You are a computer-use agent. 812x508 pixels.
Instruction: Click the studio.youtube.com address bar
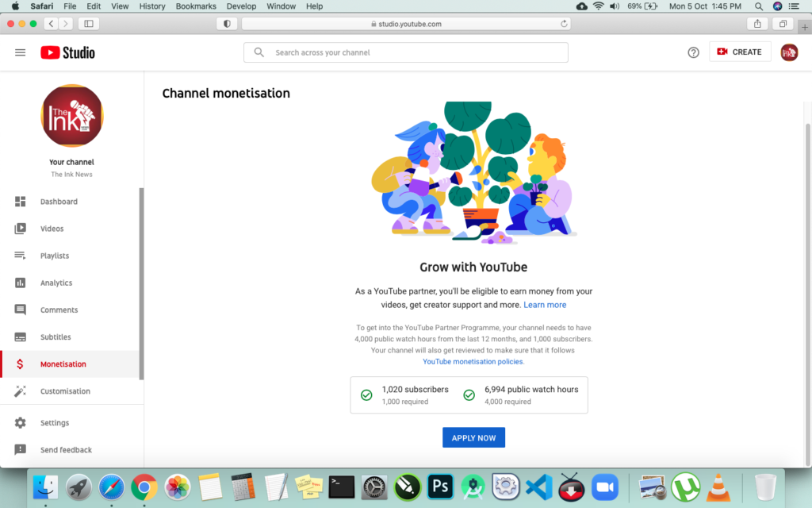point(406,24)
